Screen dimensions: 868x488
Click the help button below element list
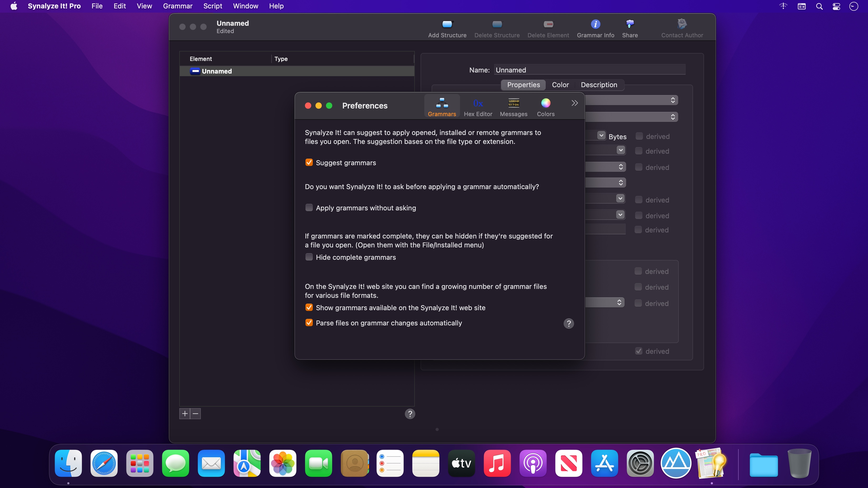410,414
